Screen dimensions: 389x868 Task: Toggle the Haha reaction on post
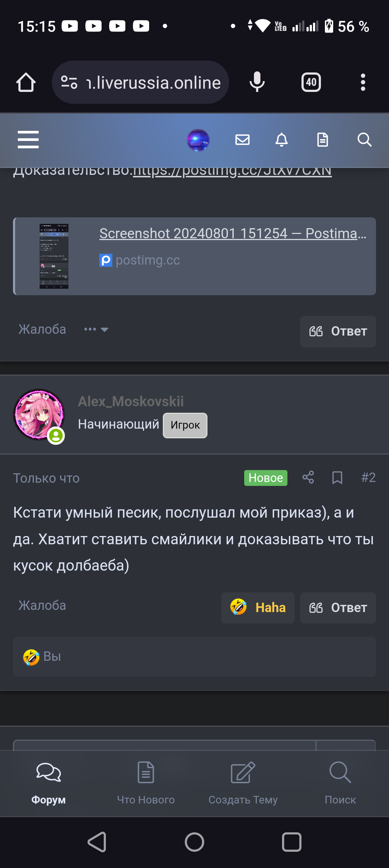(x=258, y=608)
